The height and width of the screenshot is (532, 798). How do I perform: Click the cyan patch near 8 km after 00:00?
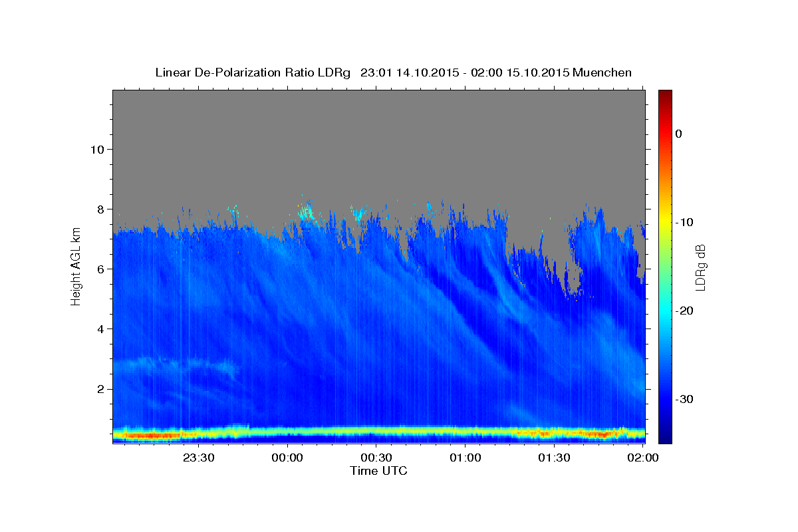click(x=307, y=213)
